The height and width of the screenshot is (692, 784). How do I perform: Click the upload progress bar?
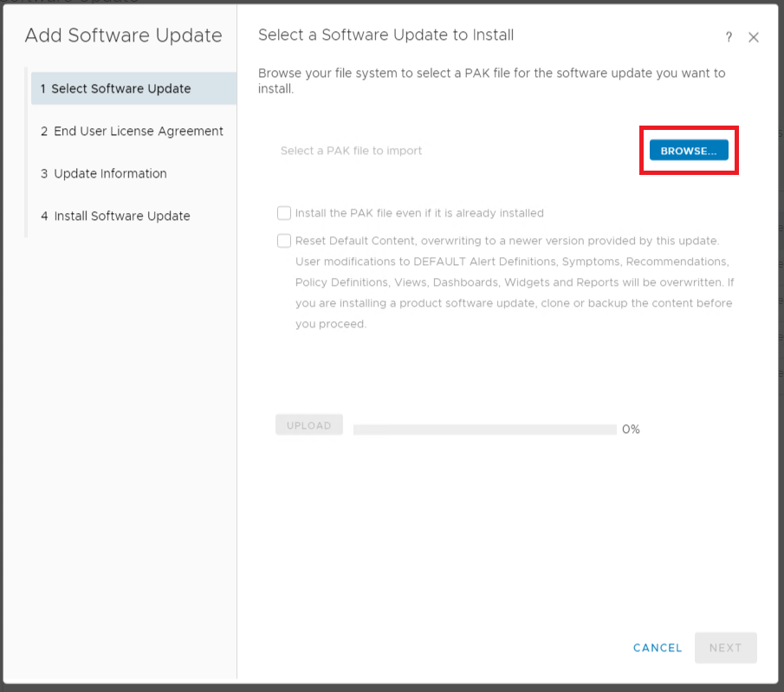point(484,429)
